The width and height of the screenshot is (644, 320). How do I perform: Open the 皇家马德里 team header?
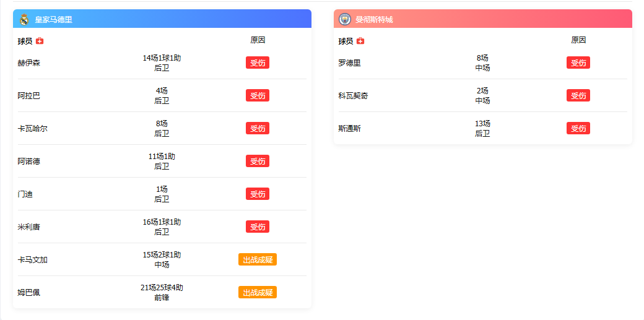click(54, 19)
